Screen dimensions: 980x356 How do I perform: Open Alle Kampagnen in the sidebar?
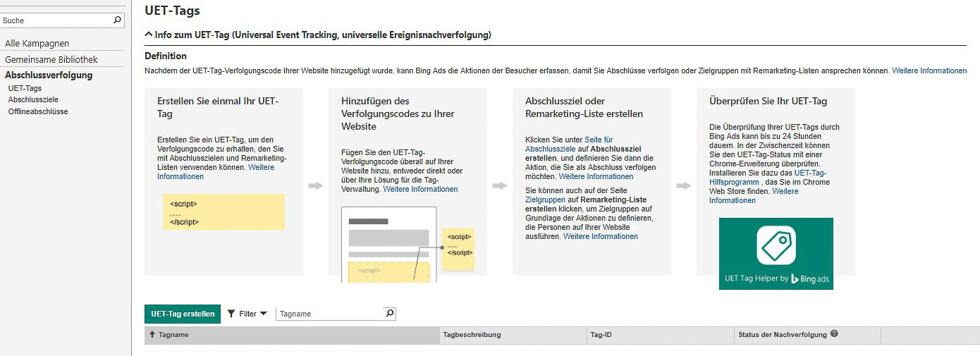click(x=37, y=44)
